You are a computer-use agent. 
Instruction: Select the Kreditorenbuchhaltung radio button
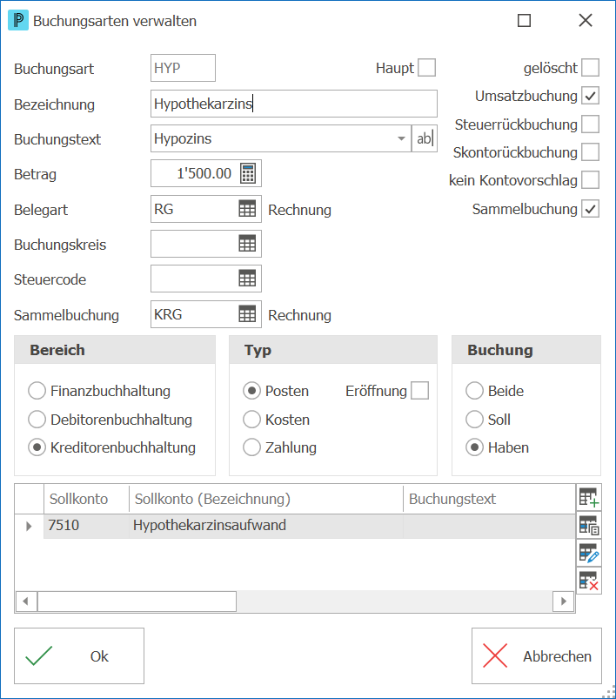[37, 447]
